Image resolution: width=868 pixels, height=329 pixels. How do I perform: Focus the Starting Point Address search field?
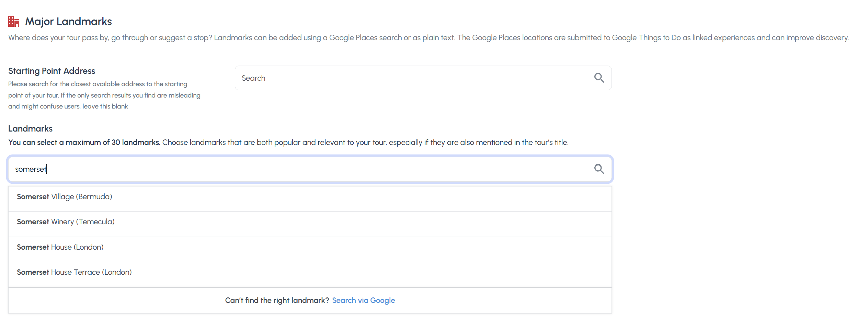tap(423, 78)
